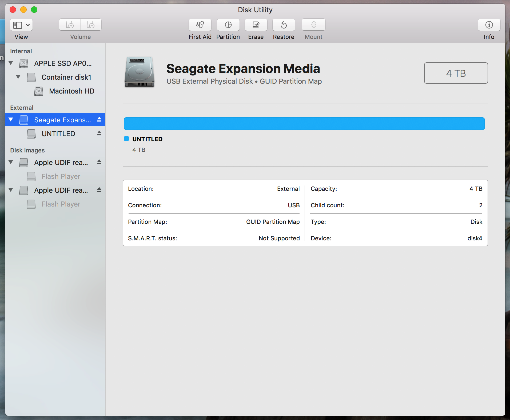The height and width of the screenshot is (420, 510).
Task: Click the Partition Map value in table
Action: click(273, 222)
